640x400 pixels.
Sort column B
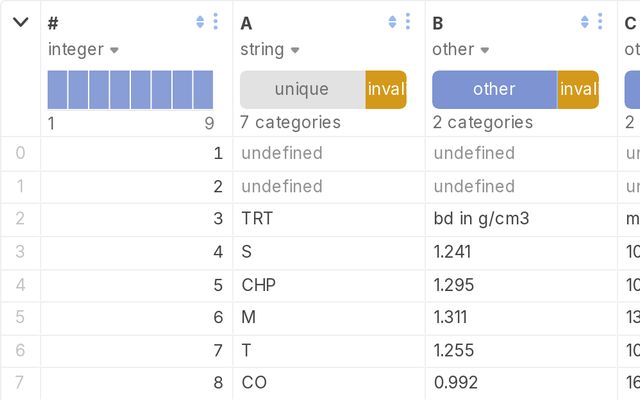coord(585,22)
